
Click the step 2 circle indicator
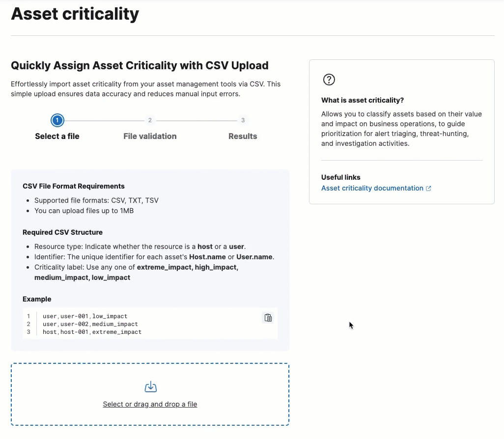tap(150, 120)
